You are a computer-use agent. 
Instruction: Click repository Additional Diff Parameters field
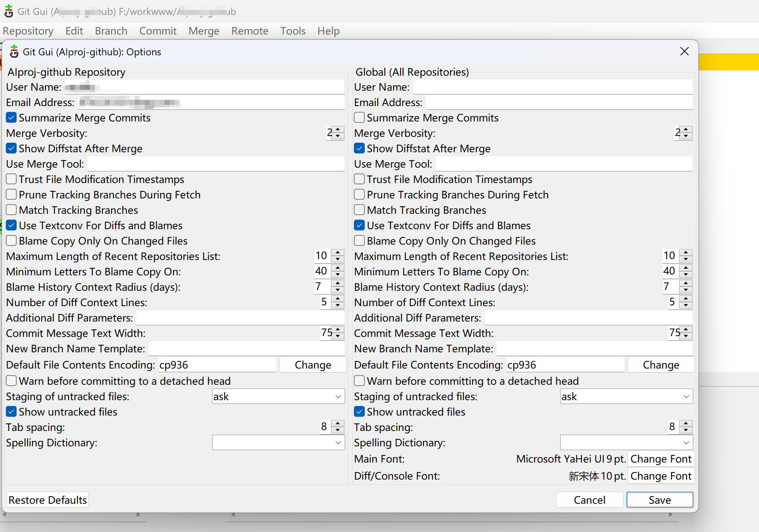[x=240, y=318]
